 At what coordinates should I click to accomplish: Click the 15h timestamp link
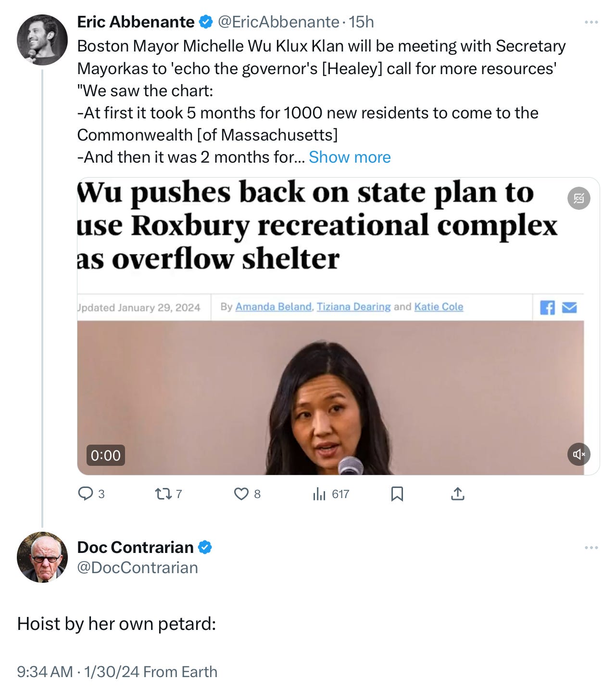click(361, 22)
